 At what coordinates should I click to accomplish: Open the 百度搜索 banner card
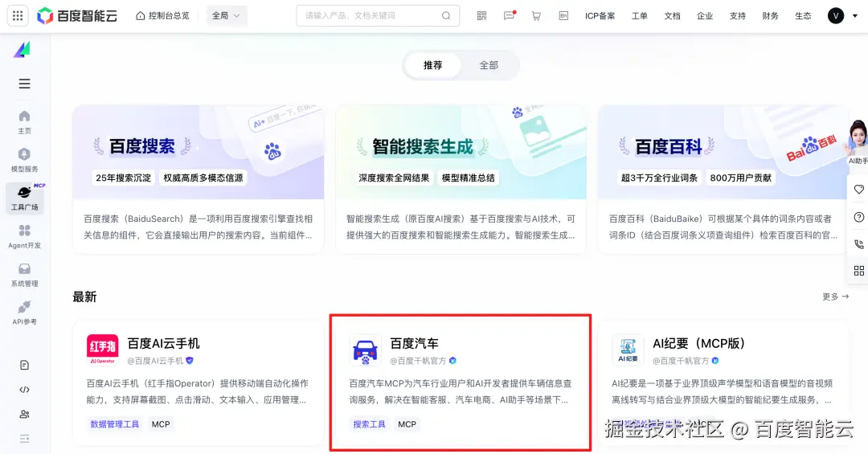pos(199,152)
